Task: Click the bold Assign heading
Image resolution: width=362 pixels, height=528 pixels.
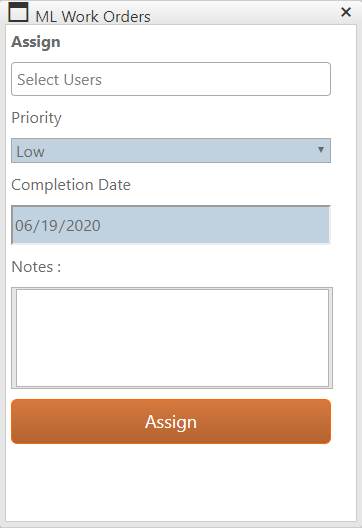Action: 36,42
